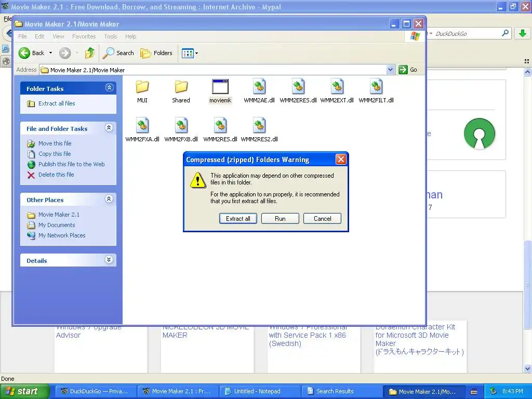Screen dimensions: 532x399
Task: Select the WMM2EXT.dll file icon
Action: (x=337, y=87)
